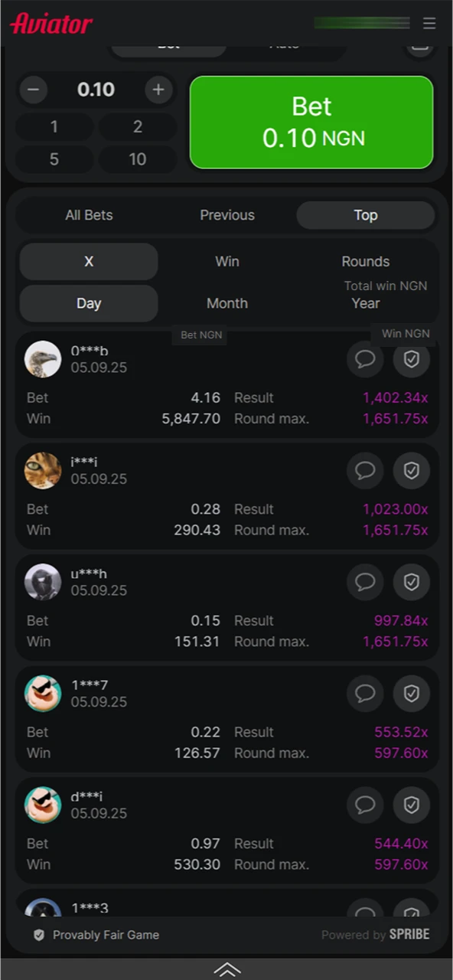Click the provably fair shield icon for 0***b's bet

(x=412, y=359)
